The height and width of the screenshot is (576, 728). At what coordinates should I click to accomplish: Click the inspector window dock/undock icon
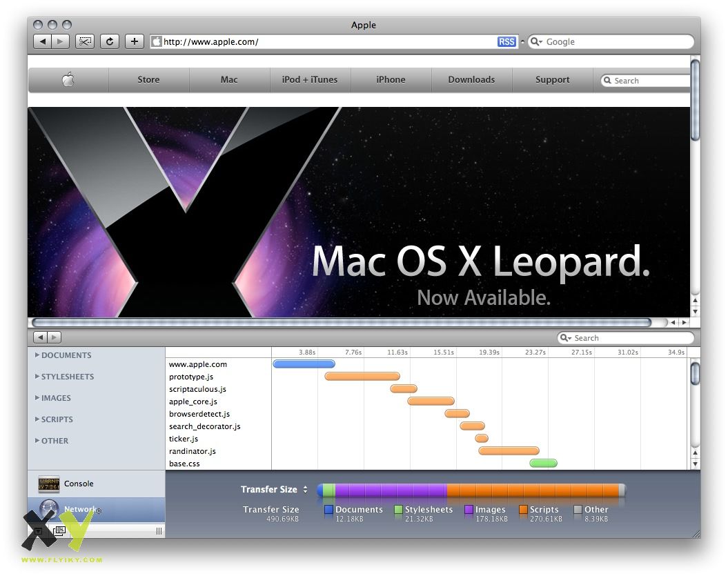coord(59,530)
